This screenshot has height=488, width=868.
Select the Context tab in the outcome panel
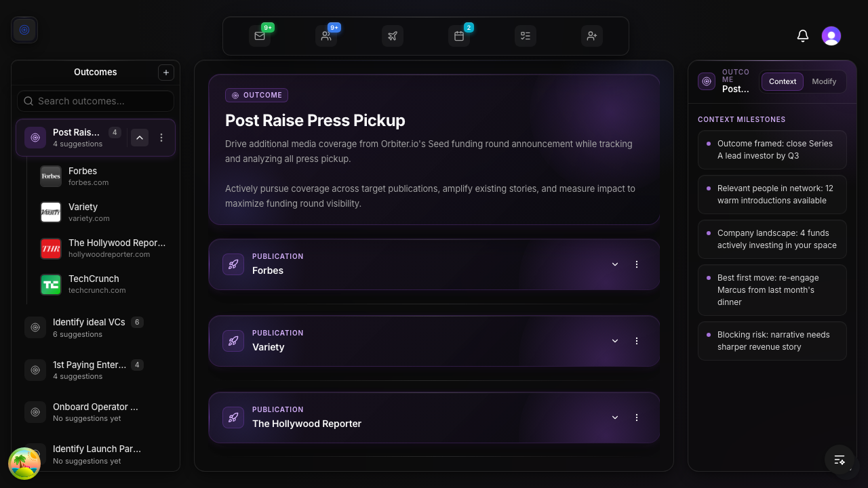click(x=782, y=81)
